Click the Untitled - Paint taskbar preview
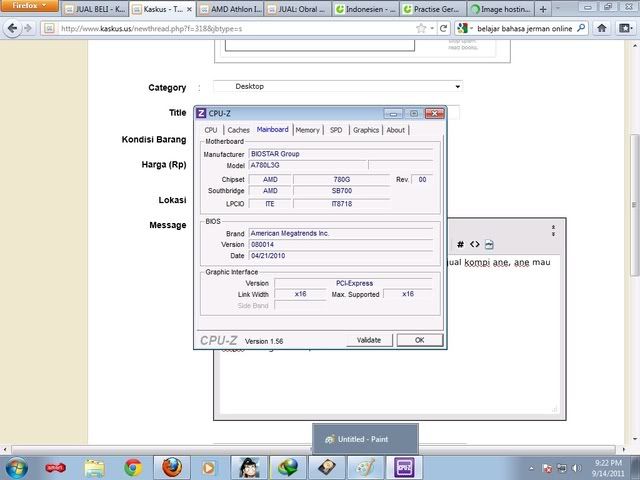Screen dimensions: 640x480 [365, 439]
